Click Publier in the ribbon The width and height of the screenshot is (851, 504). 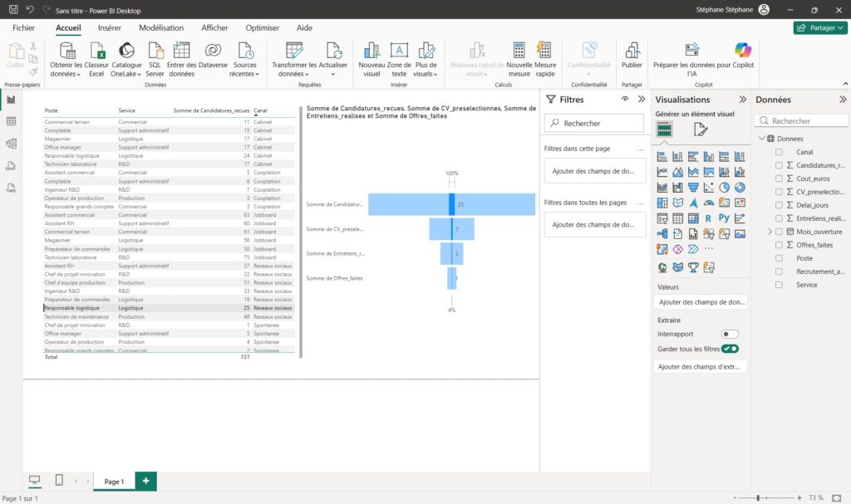coord(632,56)
